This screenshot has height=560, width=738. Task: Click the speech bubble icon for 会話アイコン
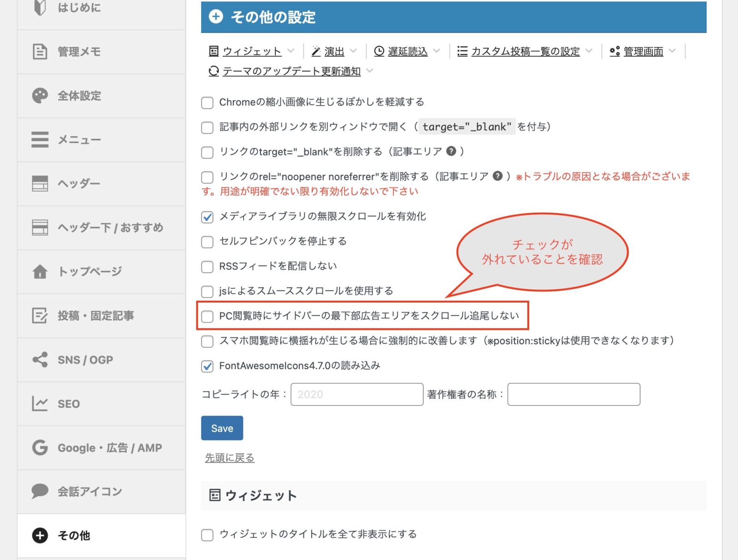click(40, 491)
